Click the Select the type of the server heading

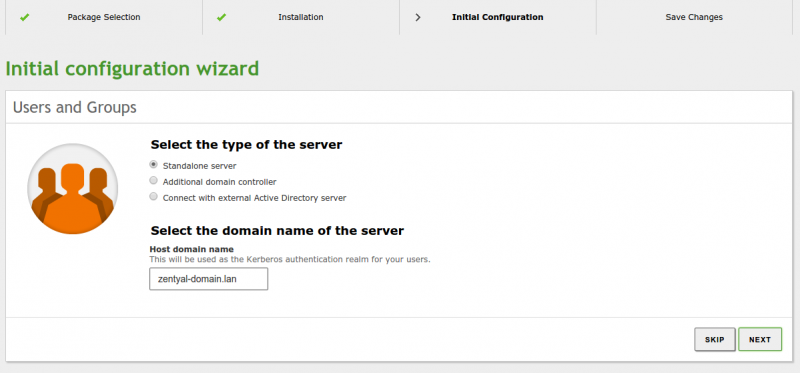click(x=246, y=144)
